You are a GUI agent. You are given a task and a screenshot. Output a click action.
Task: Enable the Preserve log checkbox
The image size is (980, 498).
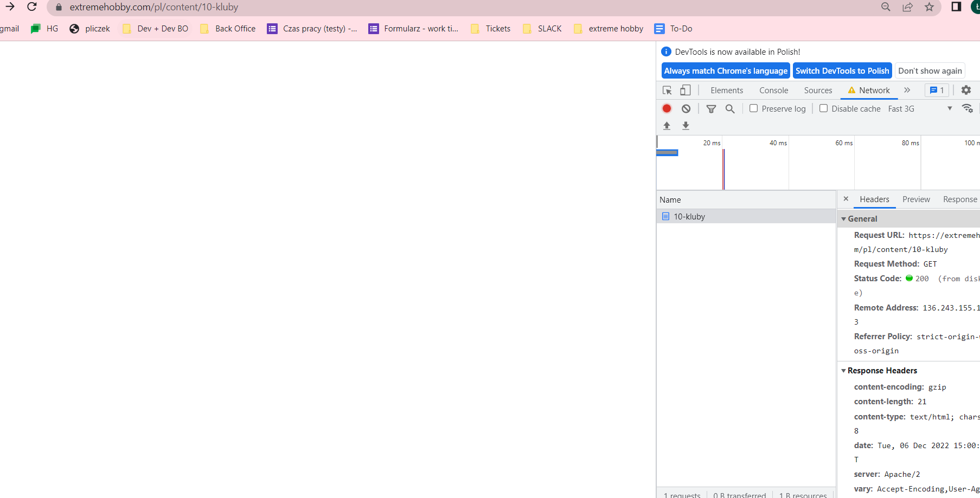coord(753,108)
